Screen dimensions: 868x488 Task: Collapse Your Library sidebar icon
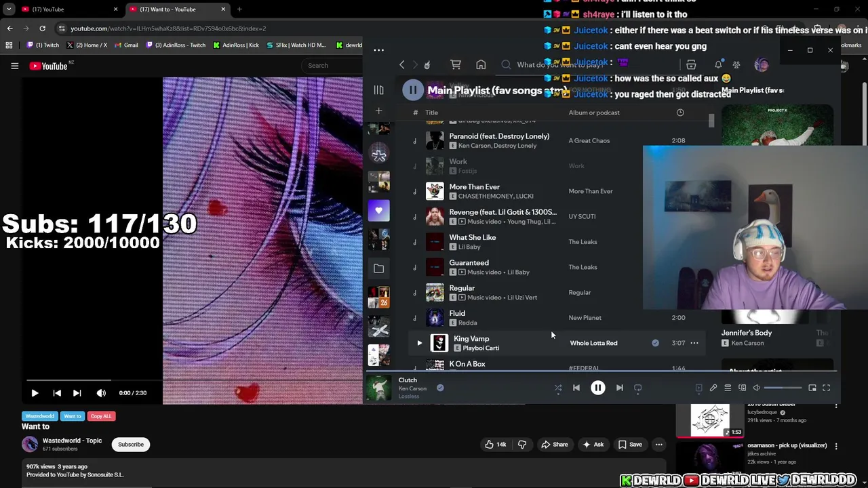tap(379, 89)
